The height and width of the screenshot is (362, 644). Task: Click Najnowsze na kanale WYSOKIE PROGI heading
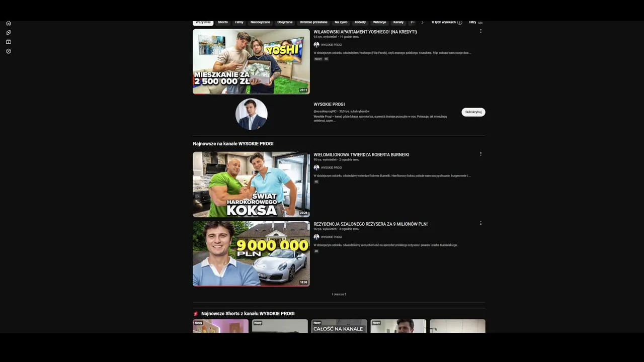(233, 144)
